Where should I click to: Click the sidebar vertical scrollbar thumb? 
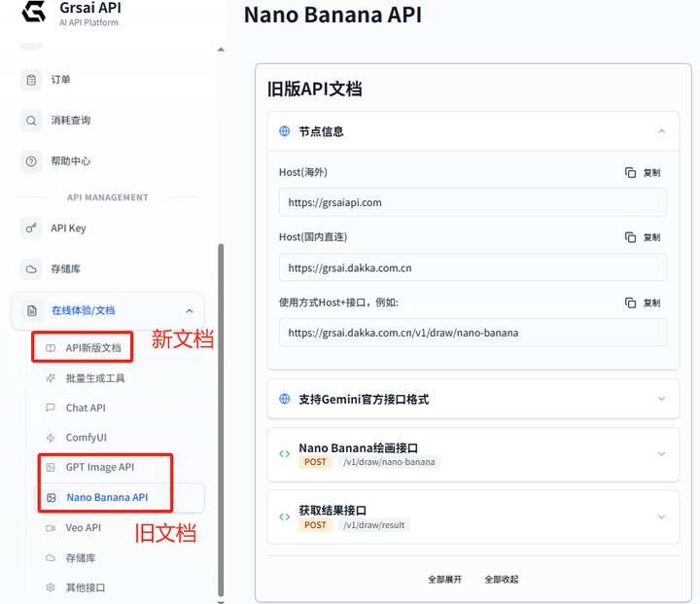click(221, 420)
